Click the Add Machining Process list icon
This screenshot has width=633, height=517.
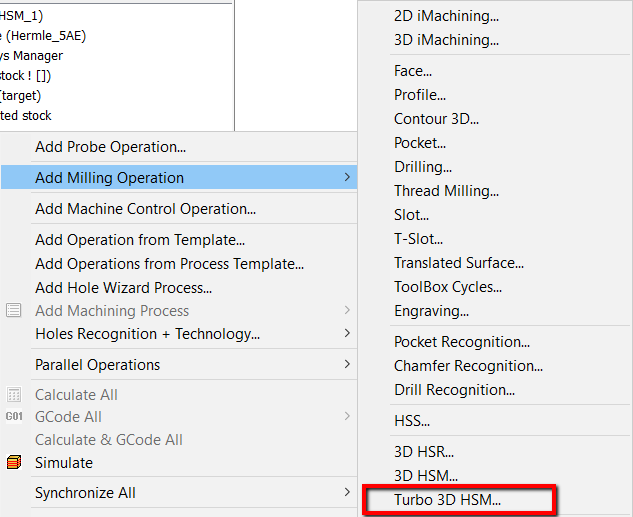(x=14, y=310)
